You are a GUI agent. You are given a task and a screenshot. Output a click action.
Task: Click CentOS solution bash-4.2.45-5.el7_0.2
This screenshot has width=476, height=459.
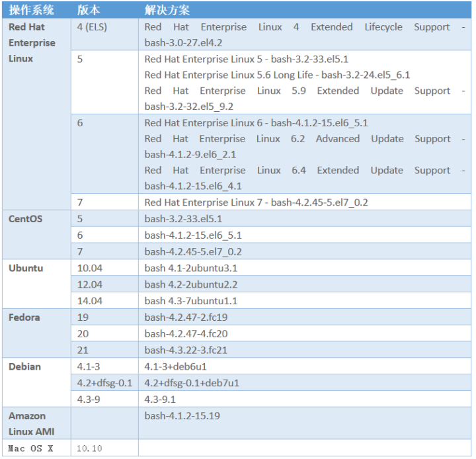tap(193, 251)
